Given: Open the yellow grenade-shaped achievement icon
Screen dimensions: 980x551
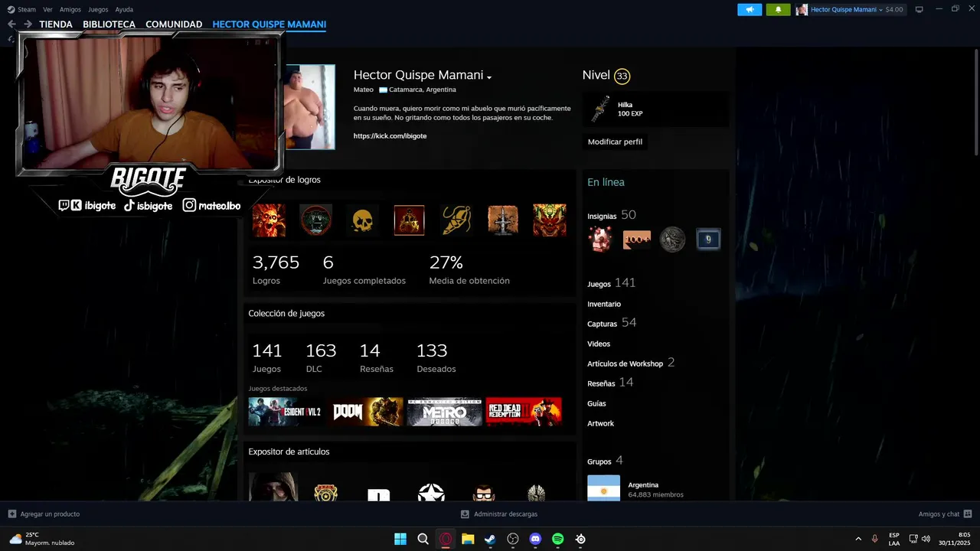Looking at the screenshot, I should click(x=456, y=220).
